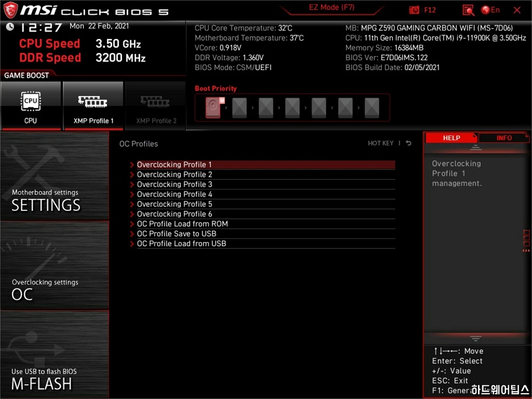Click the HOT KEY label
Image resolution: width=532 pixels, height=399 pixels.
tap(381, 143)
